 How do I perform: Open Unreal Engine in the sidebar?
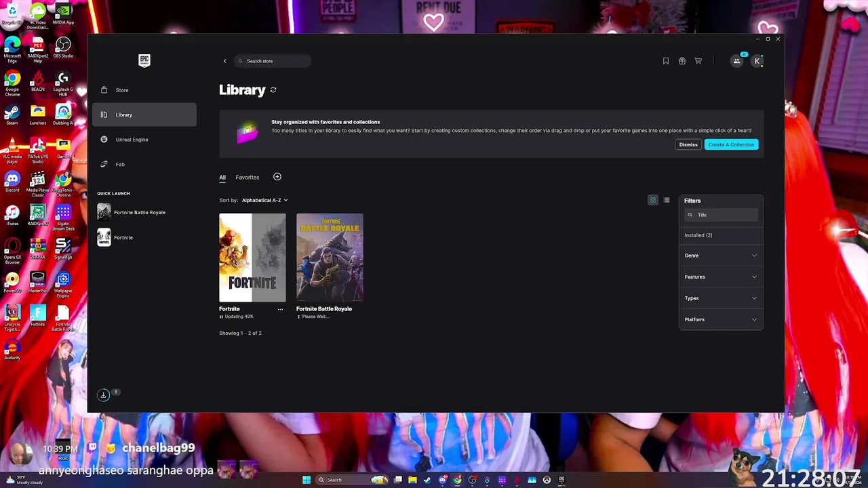pyautogui.click(x=144, y=140)
